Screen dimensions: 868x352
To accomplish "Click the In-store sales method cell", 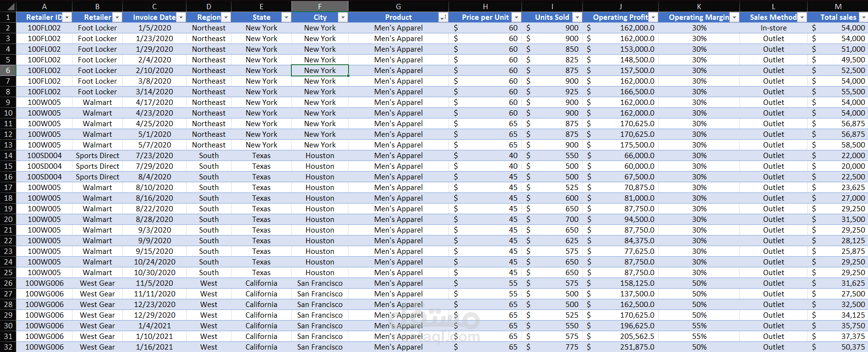I will click(x=774, y=28).
